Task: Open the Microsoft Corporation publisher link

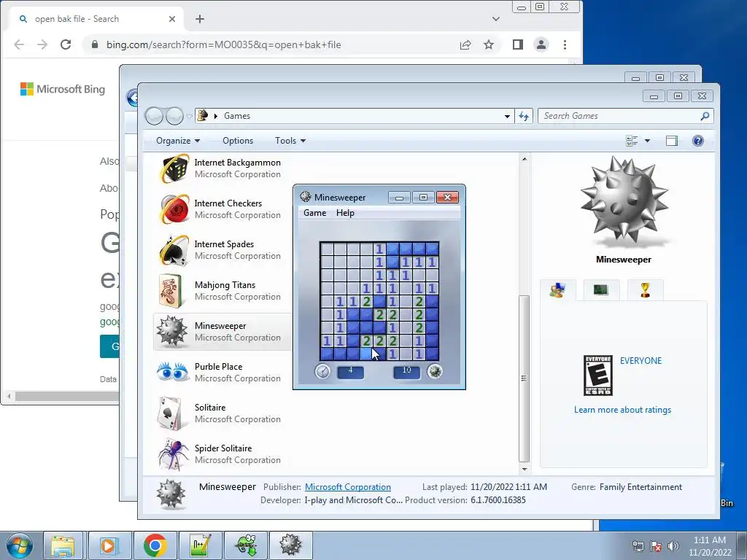Action: click(348, 486)
